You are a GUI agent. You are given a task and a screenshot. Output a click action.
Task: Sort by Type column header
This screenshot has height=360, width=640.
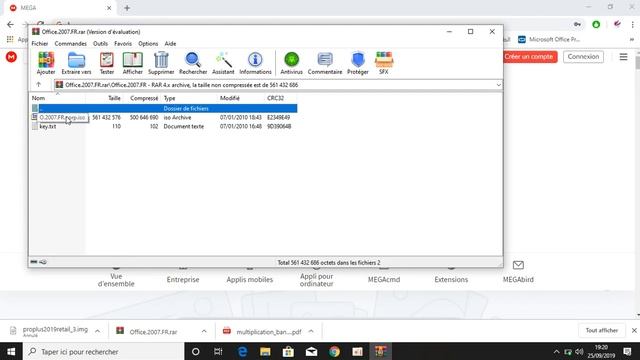pyautogui.click(x=169, y=98)
